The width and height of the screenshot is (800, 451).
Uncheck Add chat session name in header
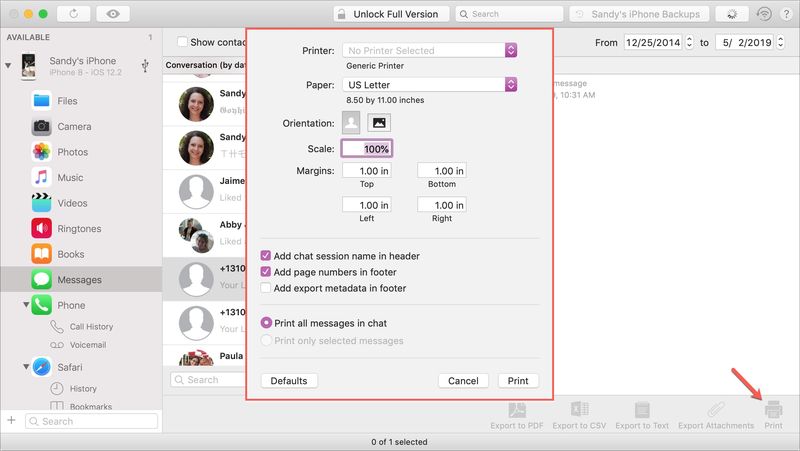pos(266,256)
